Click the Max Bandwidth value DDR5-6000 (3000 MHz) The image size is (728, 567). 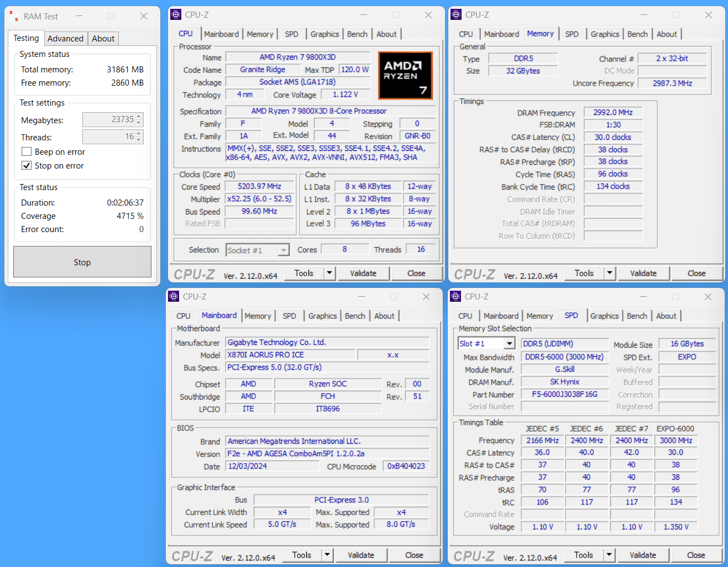(x=564, y=357)
